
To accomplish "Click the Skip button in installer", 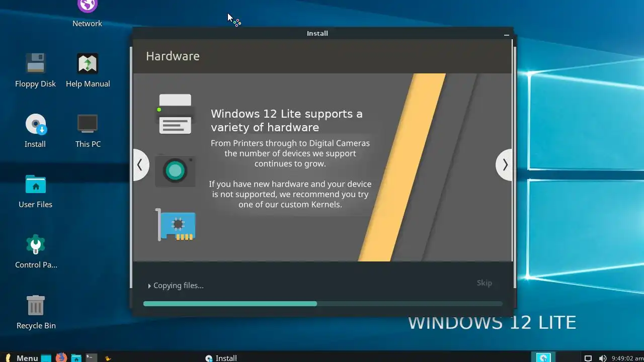I will 485,283.
